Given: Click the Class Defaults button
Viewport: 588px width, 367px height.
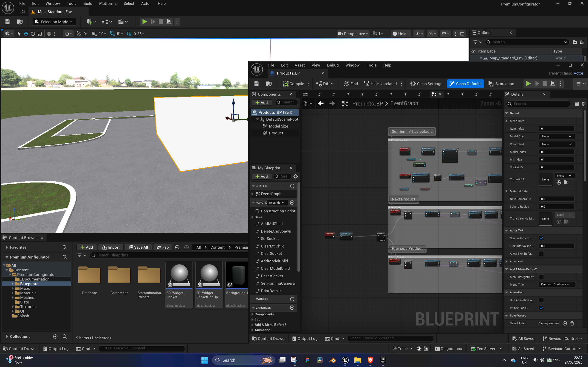Looking at the screenshot, I should point(465,83).
